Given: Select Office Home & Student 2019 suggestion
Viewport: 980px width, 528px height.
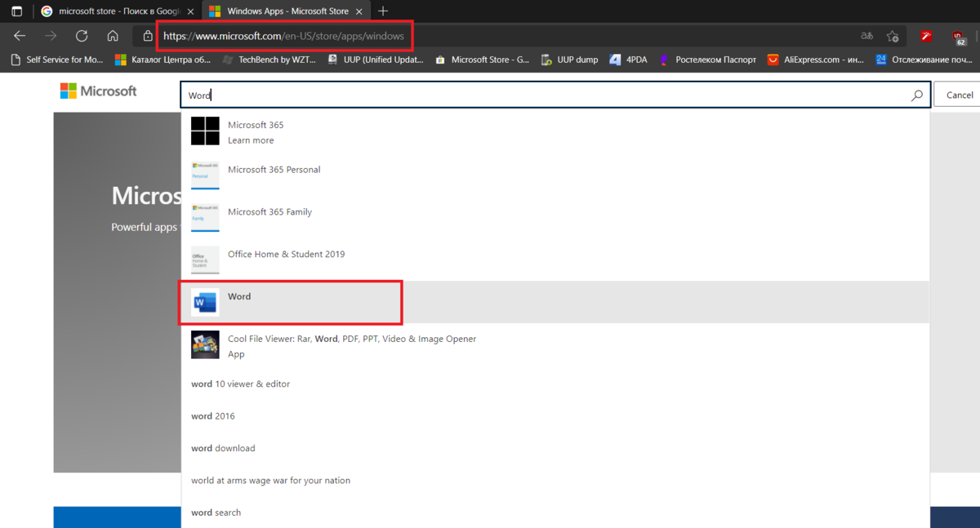Looking at the screenshot, I should [x=555, y=259].
